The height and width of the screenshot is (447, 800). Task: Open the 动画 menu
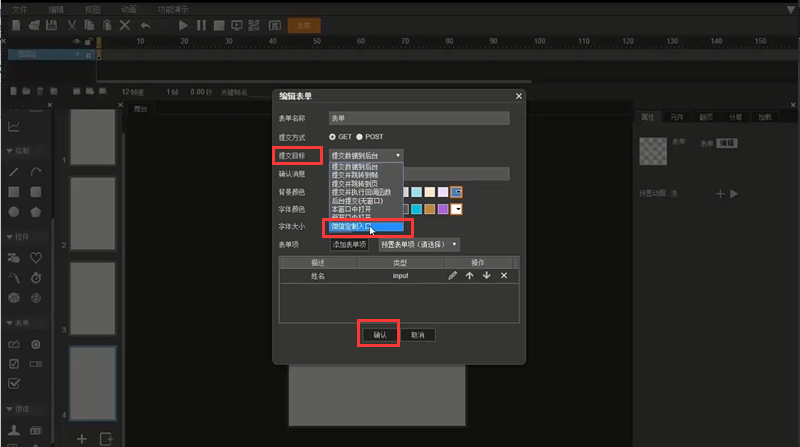[129, 10]
